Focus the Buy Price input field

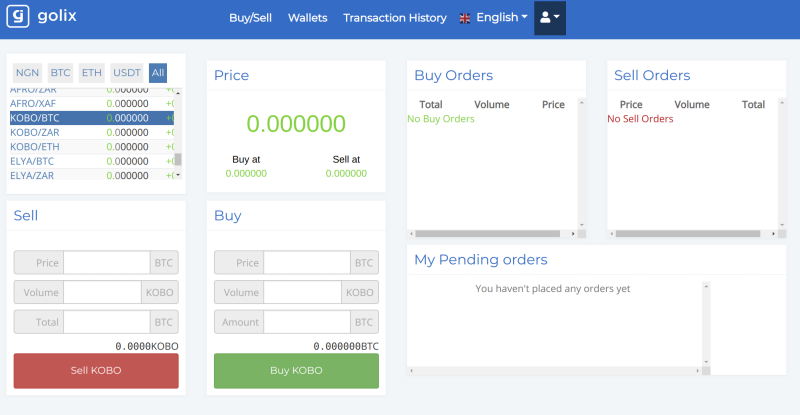[x=307, y=263]
